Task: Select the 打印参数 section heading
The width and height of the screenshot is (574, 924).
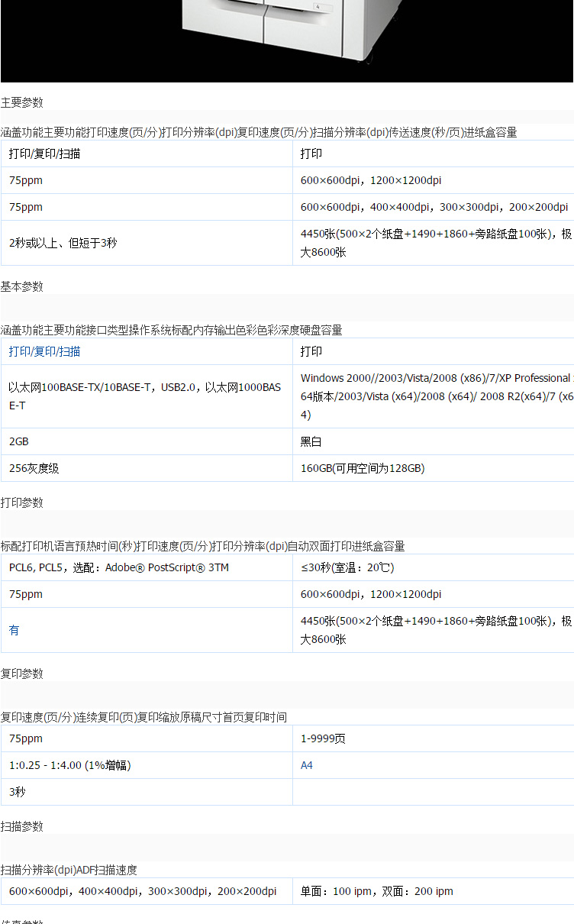Action: [22, 502]
